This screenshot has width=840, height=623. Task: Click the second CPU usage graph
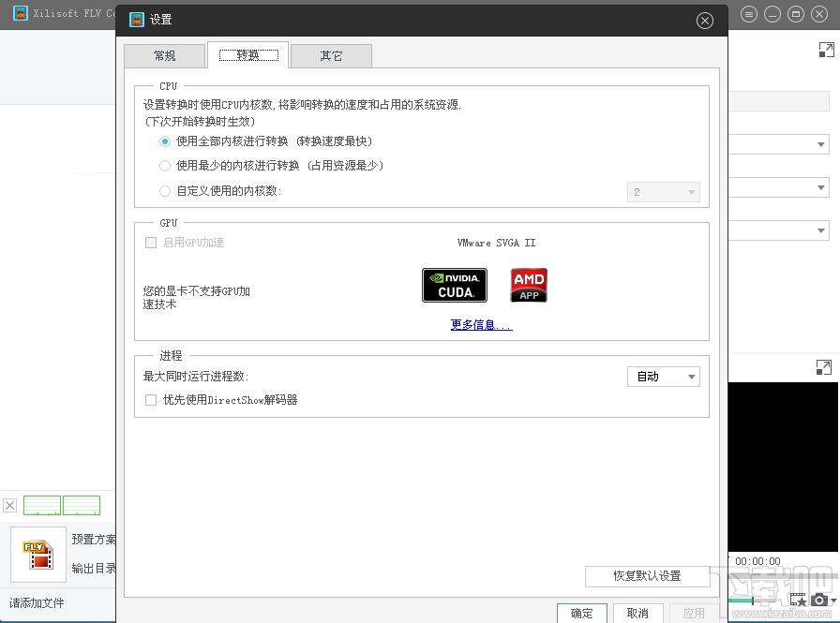pos(82,505)
